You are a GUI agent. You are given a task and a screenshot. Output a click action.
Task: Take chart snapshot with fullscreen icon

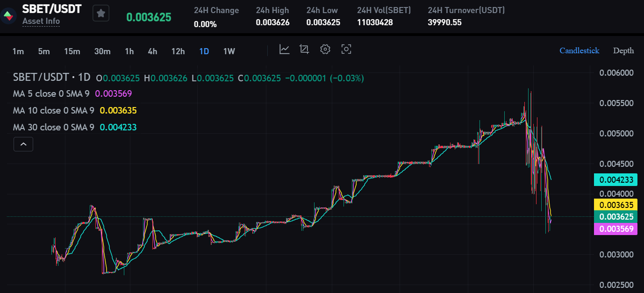point(346,50)
